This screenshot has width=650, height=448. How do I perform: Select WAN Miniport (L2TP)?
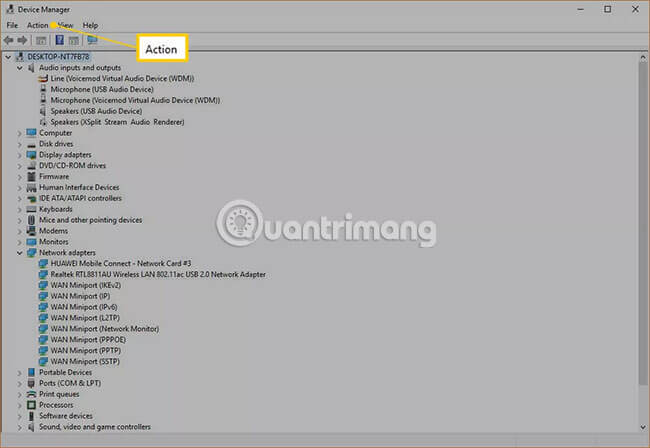point(85,318)
